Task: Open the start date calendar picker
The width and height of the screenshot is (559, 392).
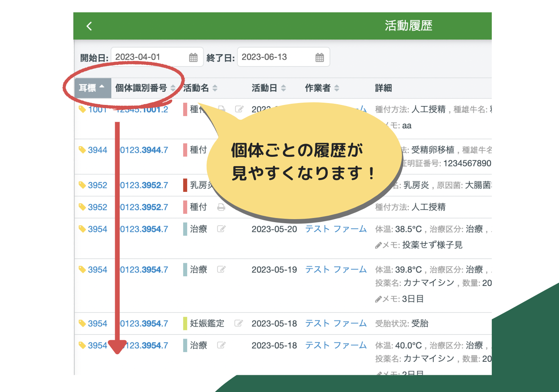Action: click(x=193, y=57)
